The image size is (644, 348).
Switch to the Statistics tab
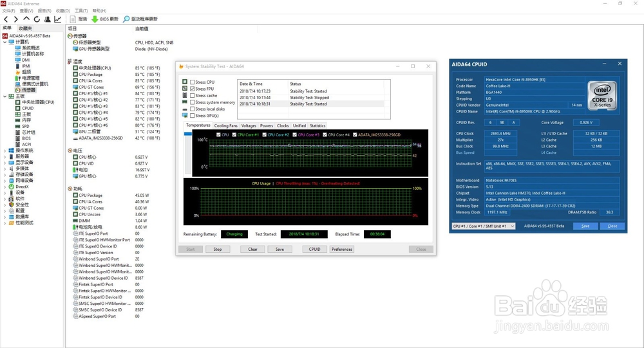point(317,125)
